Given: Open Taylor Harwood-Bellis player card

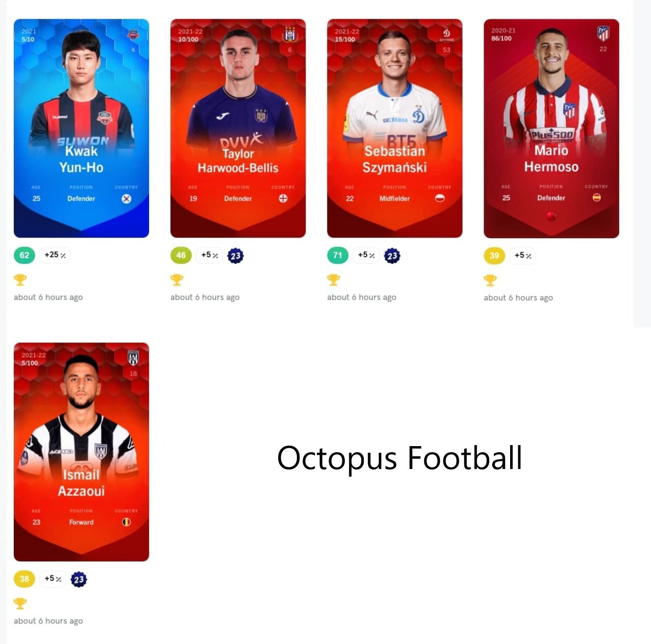Looking at the screenshot, I should 238,128.
